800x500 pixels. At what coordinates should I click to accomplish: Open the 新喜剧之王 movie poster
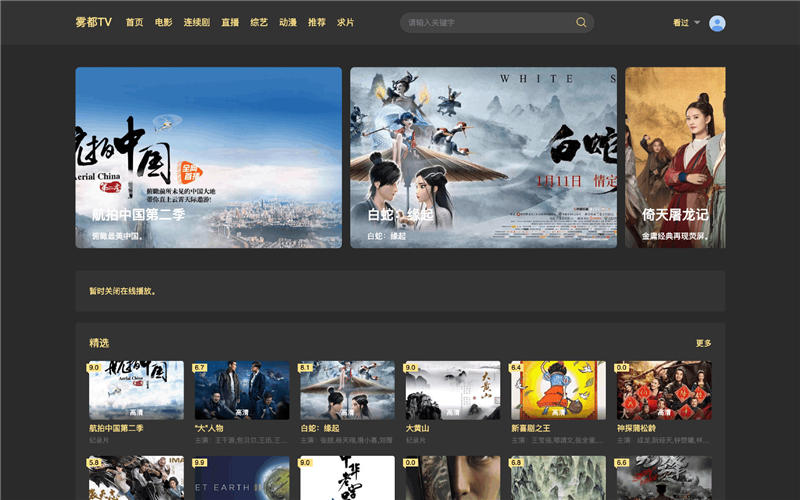coord(559,390)
